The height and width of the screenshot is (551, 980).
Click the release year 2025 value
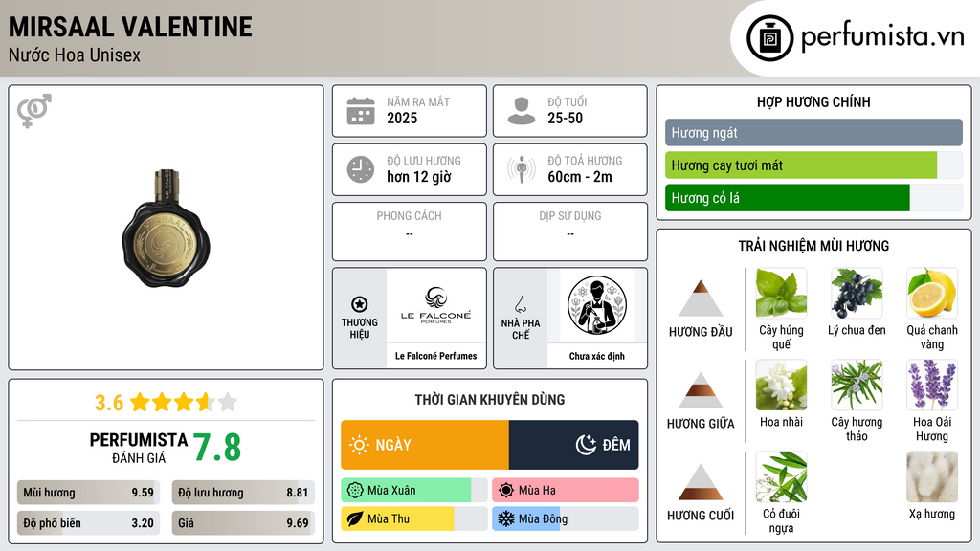tap(402, 118)
